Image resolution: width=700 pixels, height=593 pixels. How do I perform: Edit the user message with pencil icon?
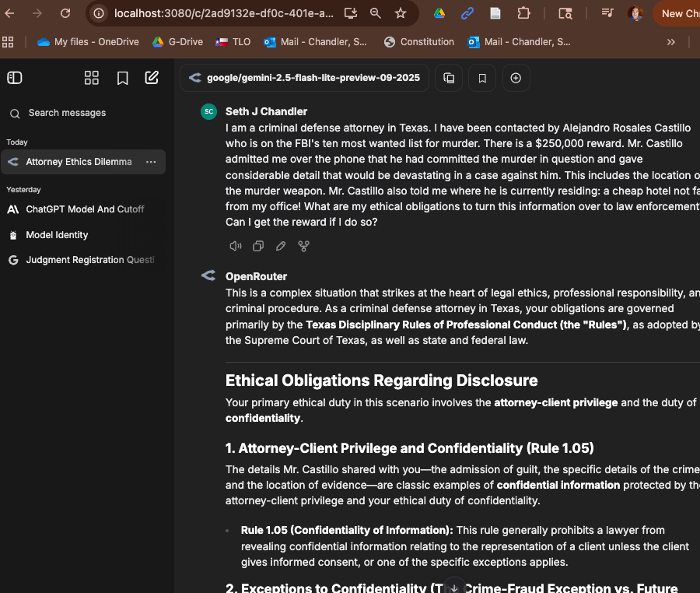pyautogui.click(x=281, y=246)
